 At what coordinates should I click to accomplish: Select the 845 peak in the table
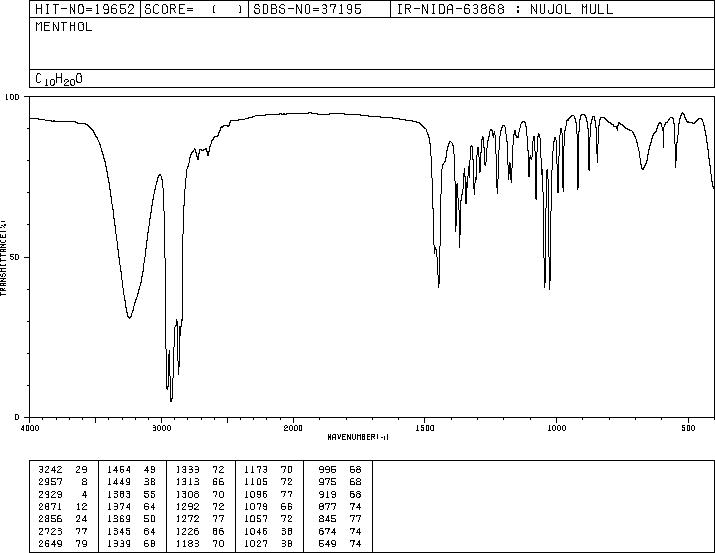[x=327, y=519]
